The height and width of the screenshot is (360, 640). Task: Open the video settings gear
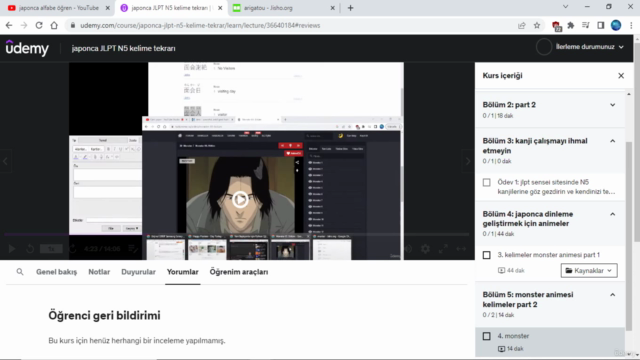pos(425,249)
